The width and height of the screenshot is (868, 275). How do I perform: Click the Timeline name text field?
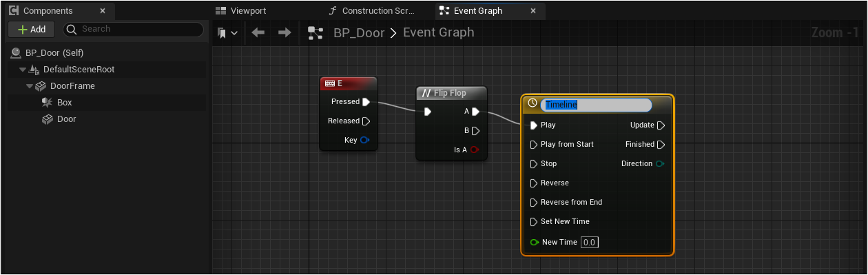point(596,105)
